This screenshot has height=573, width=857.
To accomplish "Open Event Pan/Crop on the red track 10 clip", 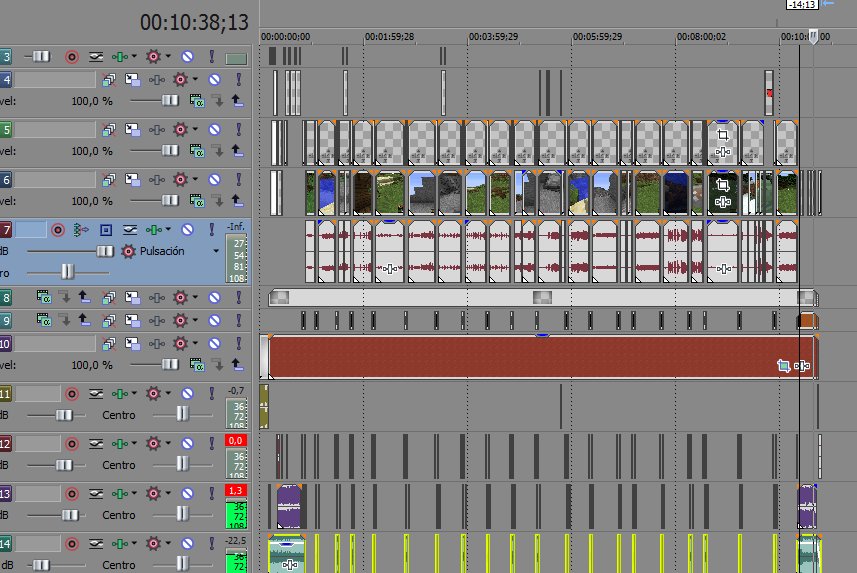I will tap(783, 366).
